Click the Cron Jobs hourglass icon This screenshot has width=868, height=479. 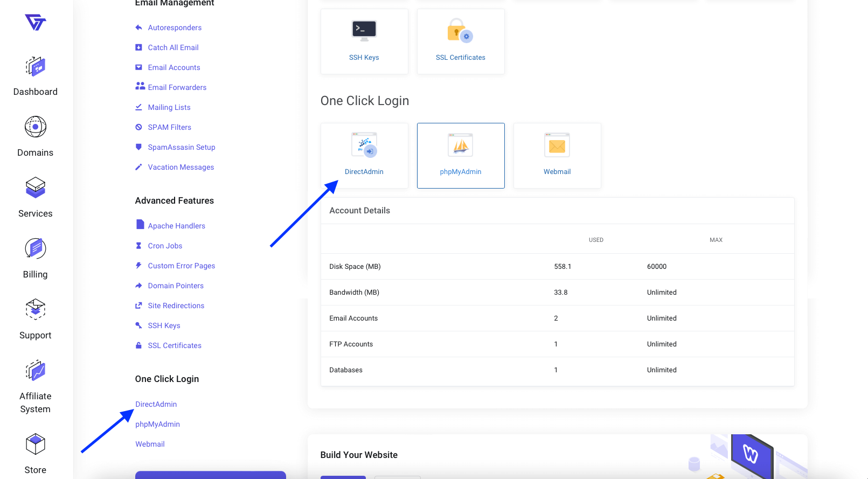[x=138, y=246]
